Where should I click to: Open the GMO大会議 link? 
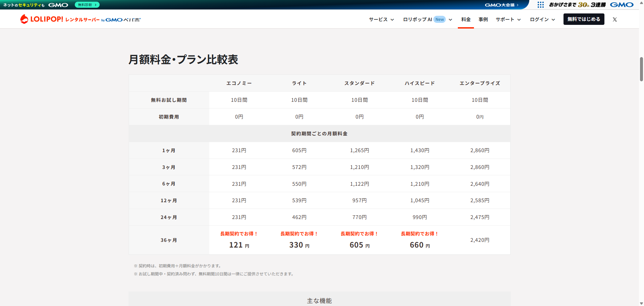501,5
